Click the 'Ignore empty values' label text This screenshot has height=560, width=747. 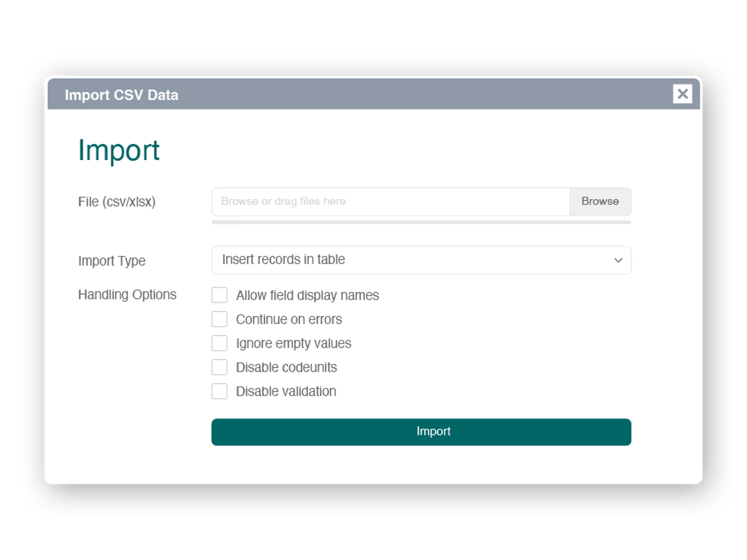293,343
